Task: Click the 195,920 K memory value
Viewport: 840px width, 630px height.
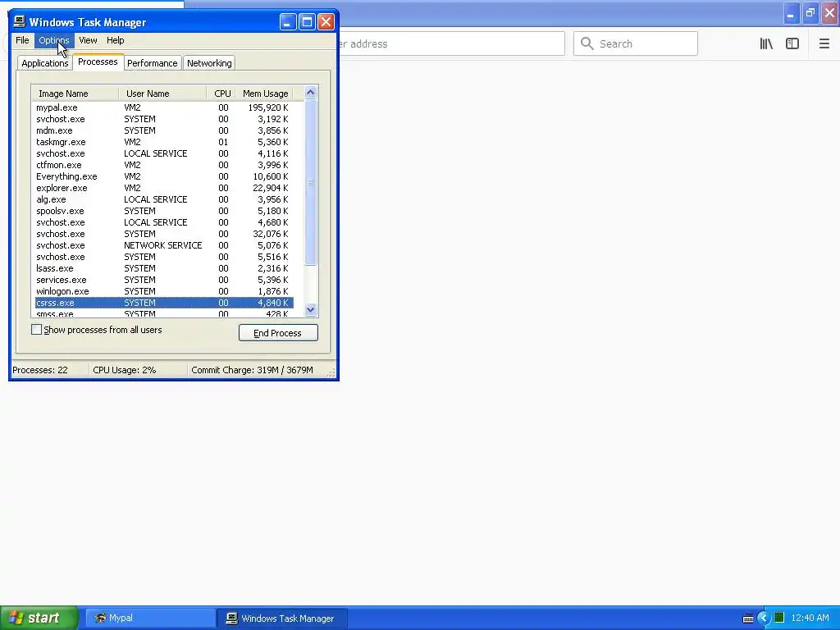Action: (x=268, y=107)
